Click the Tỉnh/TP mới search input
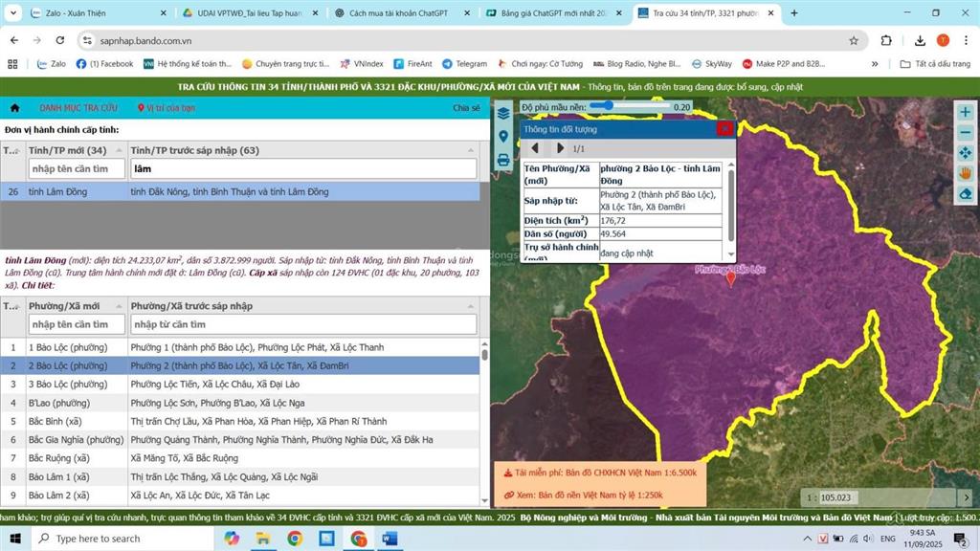Screen dimensions: 980x551 click(77, 168)
